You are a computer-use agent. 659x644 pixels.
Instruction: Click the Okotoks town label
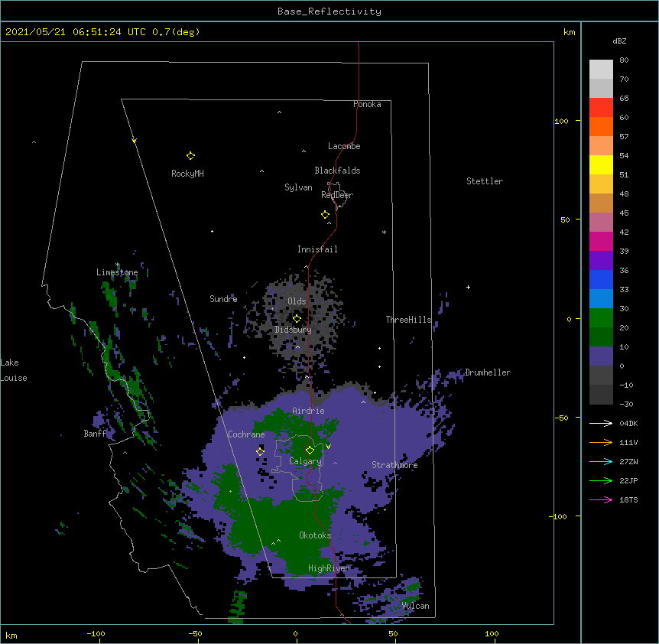click(315, 535)
